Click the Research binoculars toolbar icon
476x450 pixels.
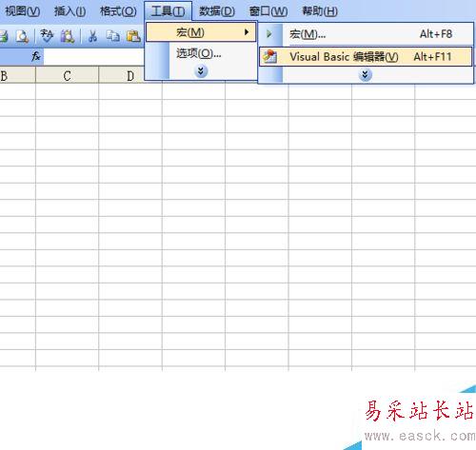pos(67,36)
